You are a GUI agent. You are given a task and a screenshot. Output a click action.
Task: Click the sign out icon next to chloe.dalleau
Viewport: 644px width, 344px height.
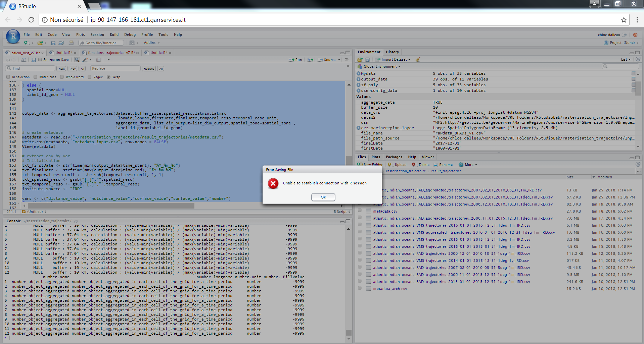click(624, 35)
